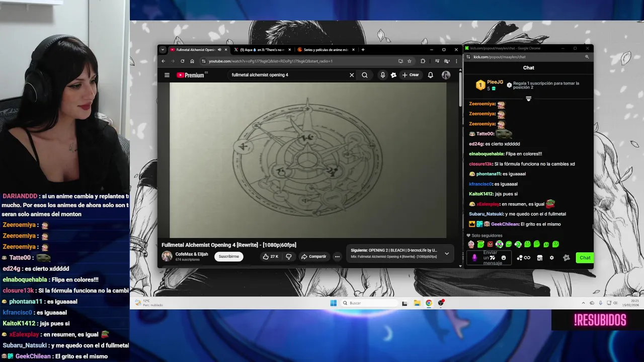This screenshot has width=644, height=362.
Task: Go to YouTube Premium home logo
Action: click(x=191, y=75)
